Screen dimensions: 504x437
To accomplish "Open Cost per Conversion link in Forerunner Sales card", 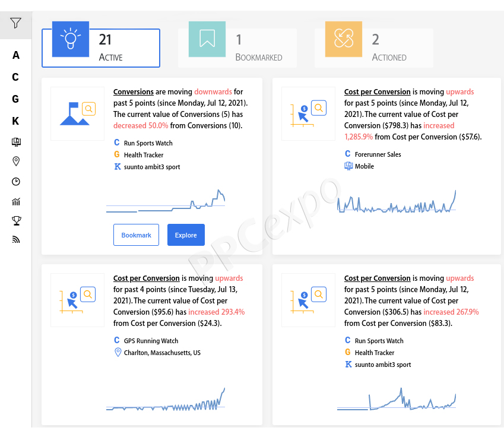I will (377, 92).
